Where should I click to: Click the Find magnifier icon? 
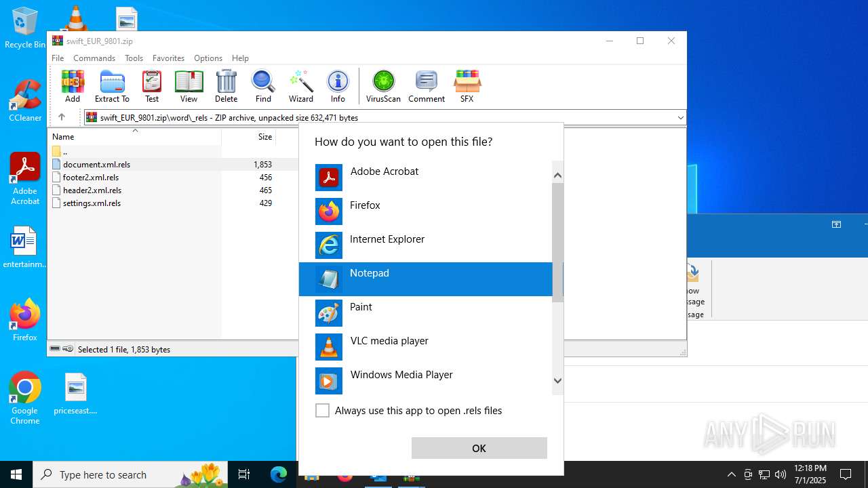(x=263, y=86)
